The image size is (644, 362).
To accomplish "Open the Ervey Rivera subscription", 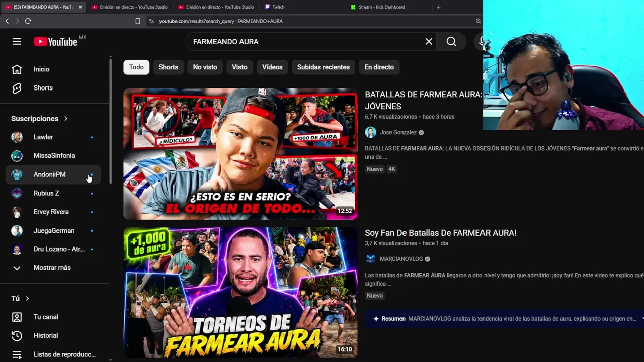I will [53, 212].
